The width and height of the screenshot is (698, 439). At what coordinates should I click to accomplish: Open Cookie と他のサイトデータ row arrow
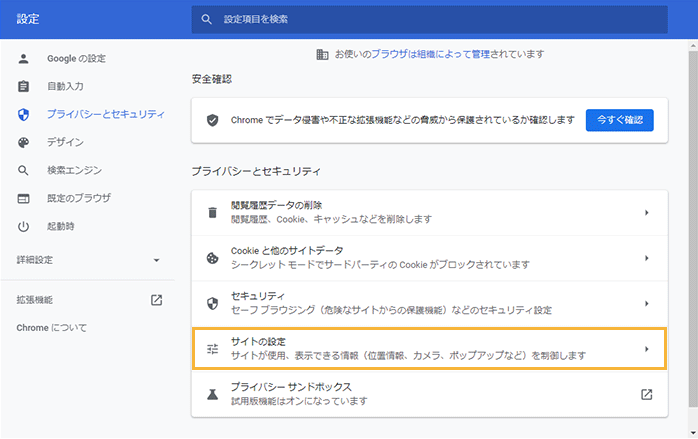[x=646, y=257]
